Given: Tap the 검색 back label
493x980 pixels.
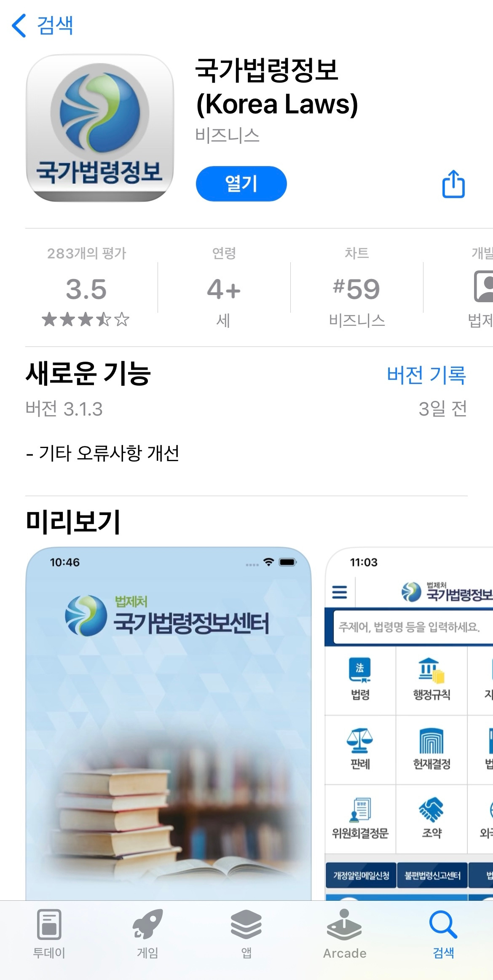Looking at the screenshot, I should pyautogui.click(x=55, y=25).
